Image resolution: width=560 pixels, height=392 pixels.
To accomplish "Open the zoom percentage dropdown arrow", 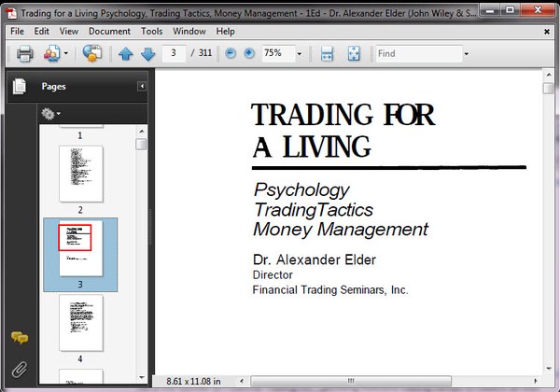I will coord(300,54).
